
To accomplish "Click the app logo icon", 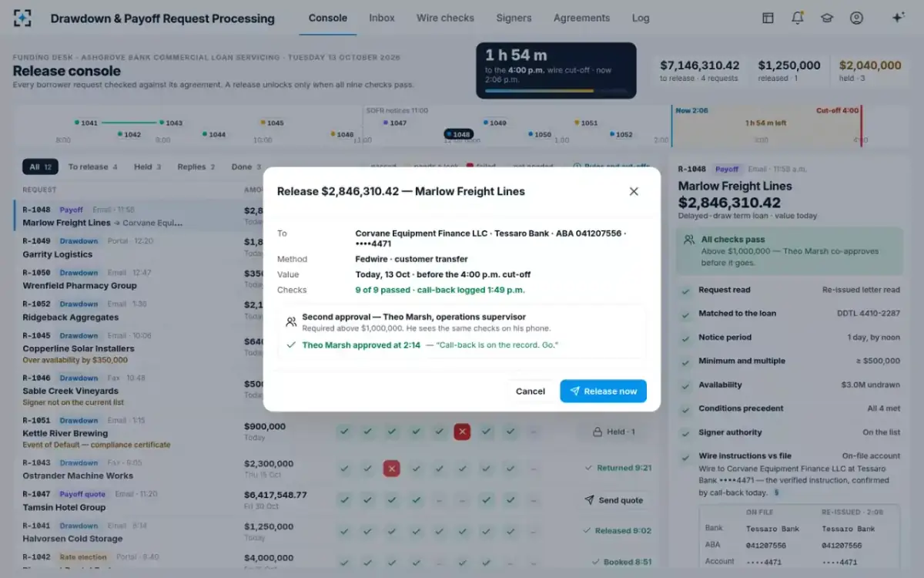I will pos(22,18).
